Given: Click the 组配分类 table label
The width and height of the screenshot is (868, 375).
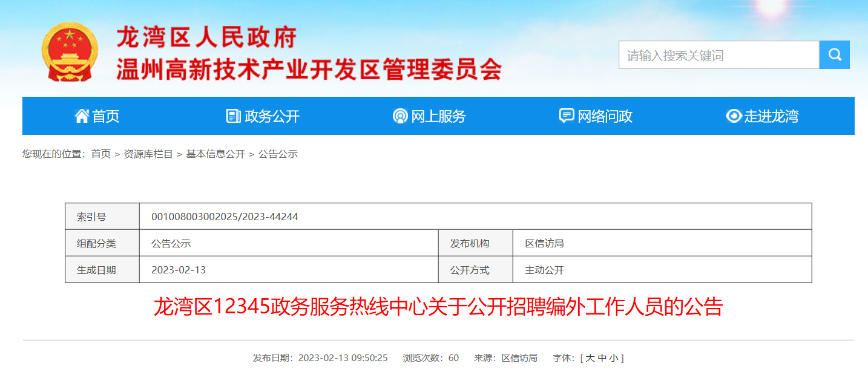Looking at the screenshot, I should [96, 243].
